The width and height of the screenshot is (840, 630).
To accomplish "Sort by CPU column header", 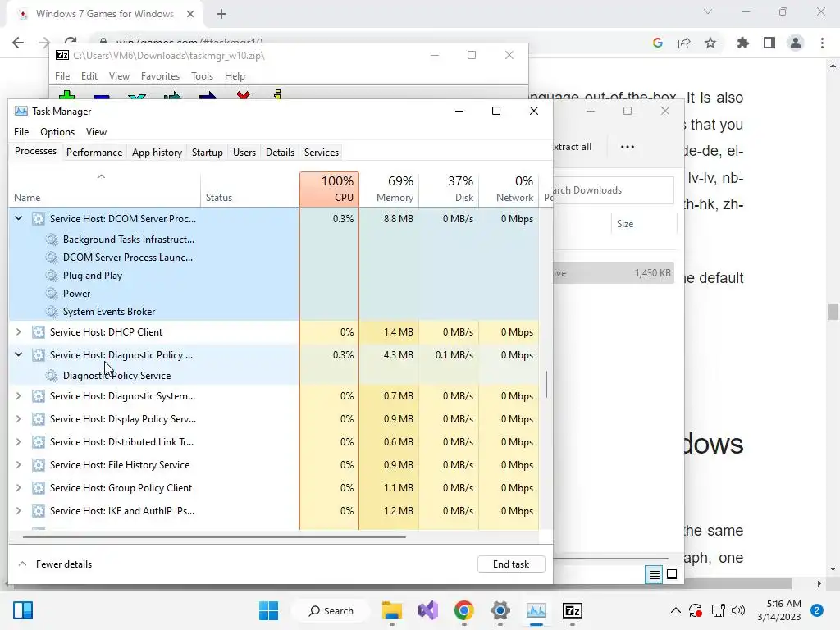I will point(330,189).
